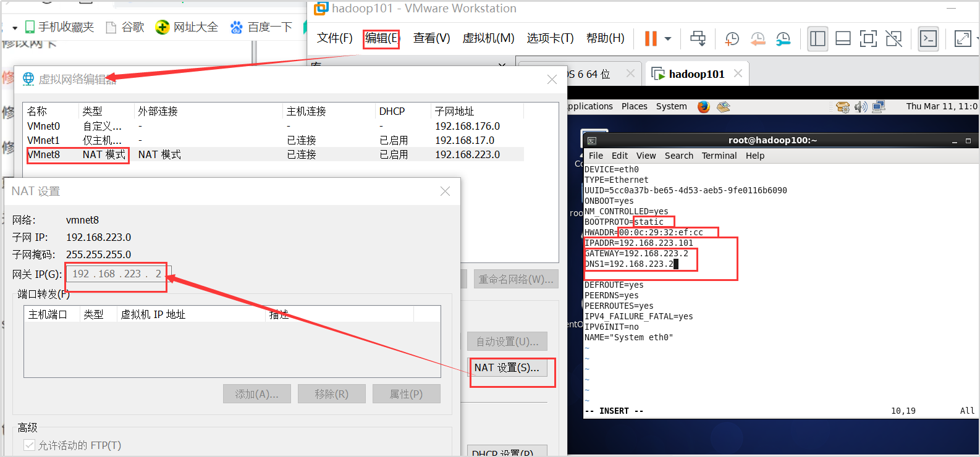Open the 网址大全 bookmark

pos(187,27)
